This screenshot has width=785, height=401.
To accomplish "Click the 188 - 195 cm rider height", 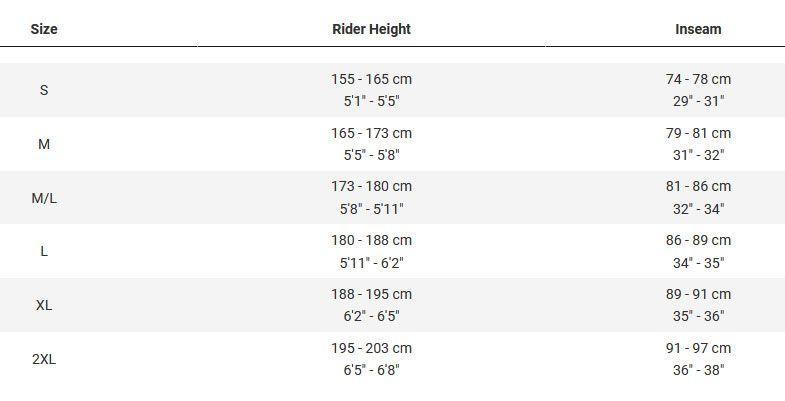I will tap(371, 295).
